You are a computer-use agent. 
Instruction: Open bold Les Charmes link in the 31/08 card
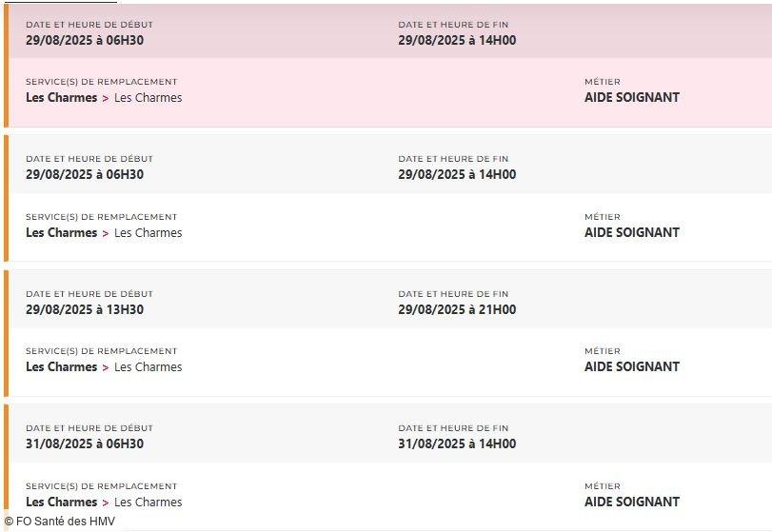pos(61,502)
